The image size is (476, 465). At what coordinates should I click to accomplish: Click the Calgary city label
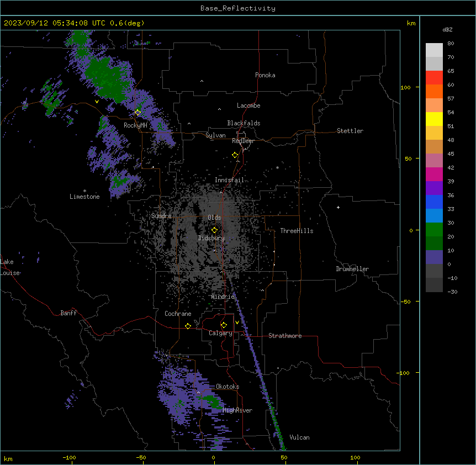[220, 333]
